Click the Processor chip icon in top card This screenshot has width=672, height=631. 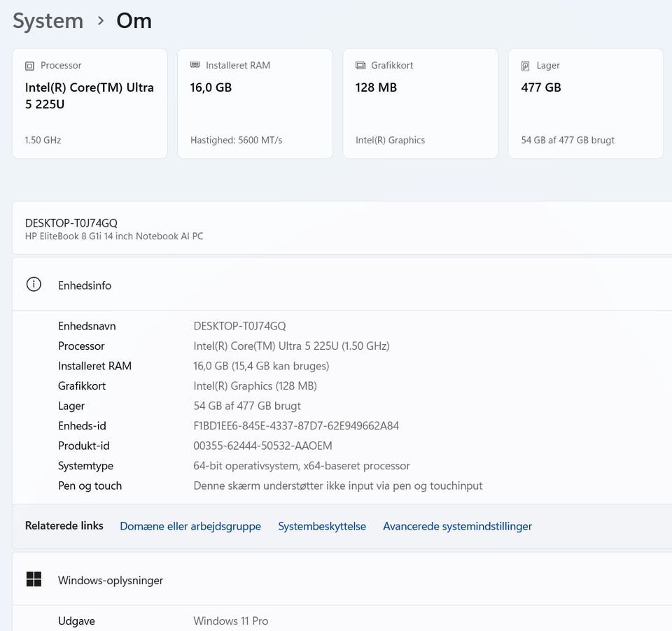29,66
